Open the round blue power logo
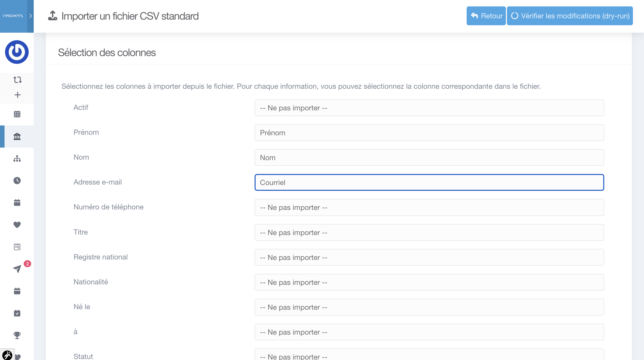This screenshot has height=360, width=644. (x=17, y=52)
